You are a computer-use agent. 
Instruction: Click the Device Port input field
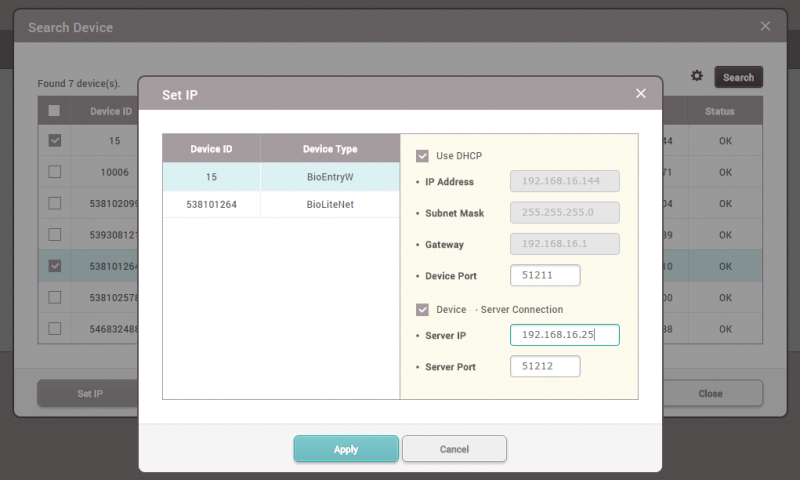point(545,275)
